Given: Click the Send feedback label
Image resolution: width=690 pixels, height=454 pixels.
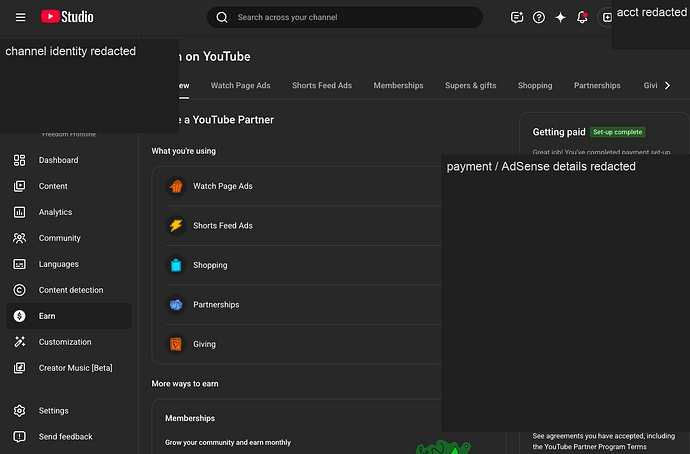Looking at the screenshot, I should click(66, 436).
